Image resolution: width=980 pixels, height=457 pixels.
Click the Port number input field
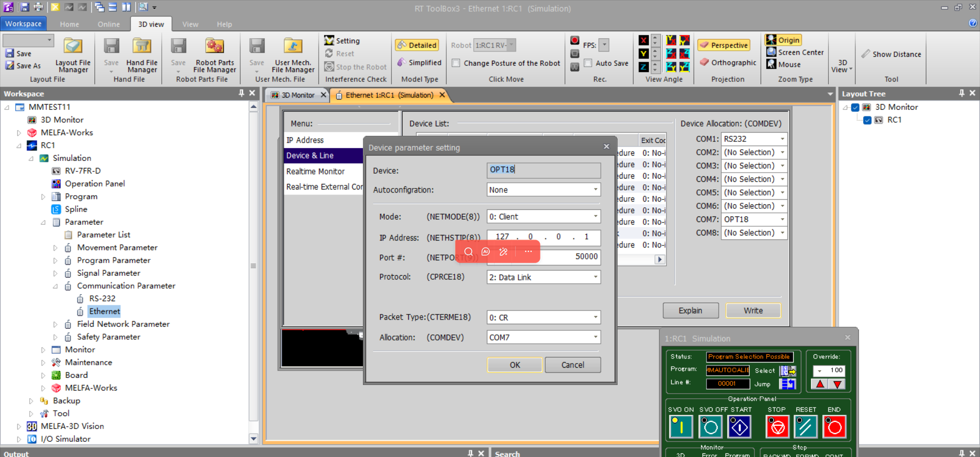[x=544, y=257]
